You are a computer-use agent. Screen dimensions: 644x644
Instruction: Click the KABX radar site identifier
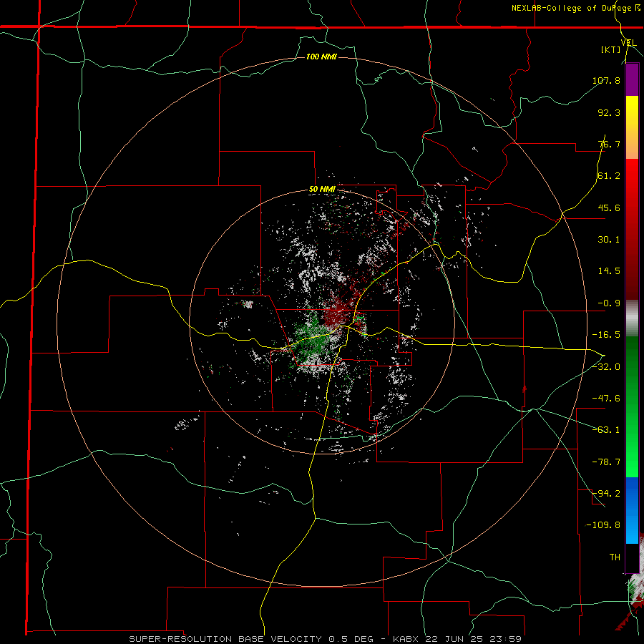(406, 639)
